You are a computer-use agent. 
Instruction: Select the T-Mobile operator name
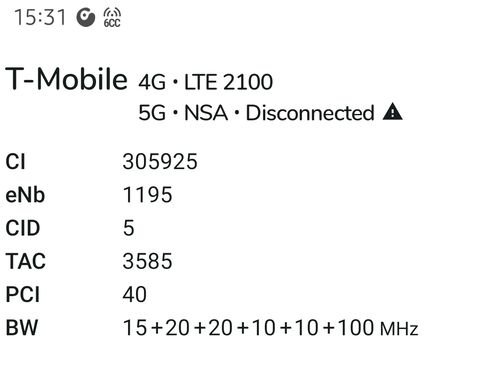tap(66, 79)
